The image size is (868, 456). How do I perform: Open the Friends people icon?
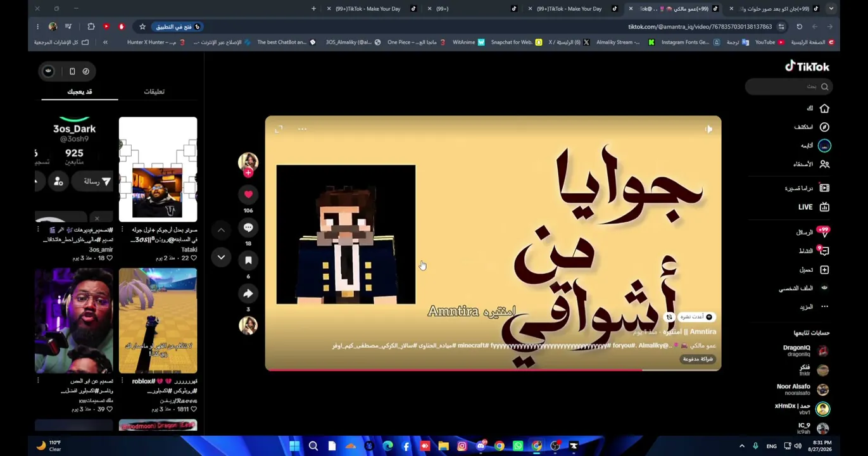(x=824, y=164)
